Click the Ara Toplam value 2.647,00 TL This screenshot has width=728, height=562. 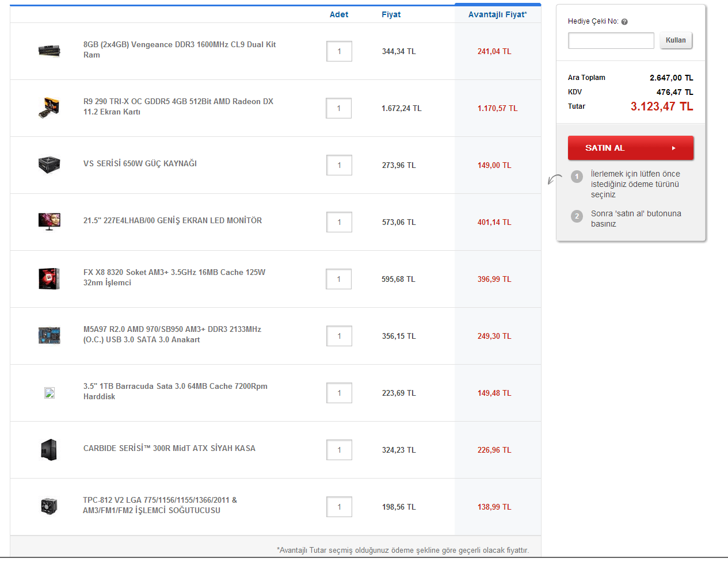pos(672,78)
